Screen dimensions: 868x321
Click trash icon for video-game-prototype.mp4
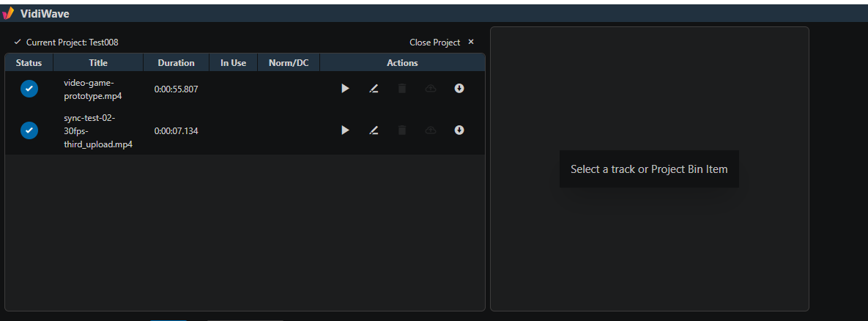[402, 89]
